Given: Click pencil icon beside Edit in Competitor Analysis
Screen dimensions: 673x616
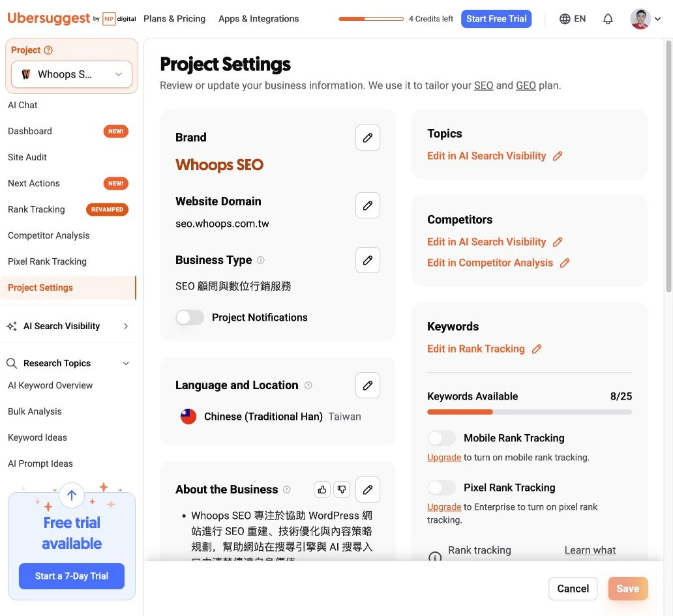Looking at the screenshot, I should (565, 263).
